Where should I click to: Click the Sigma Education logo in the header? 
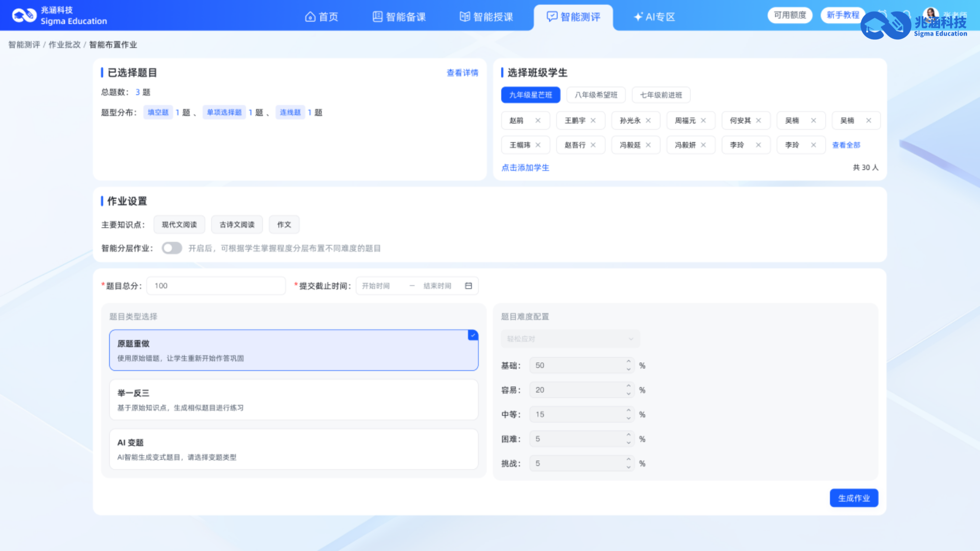(59, 16)
